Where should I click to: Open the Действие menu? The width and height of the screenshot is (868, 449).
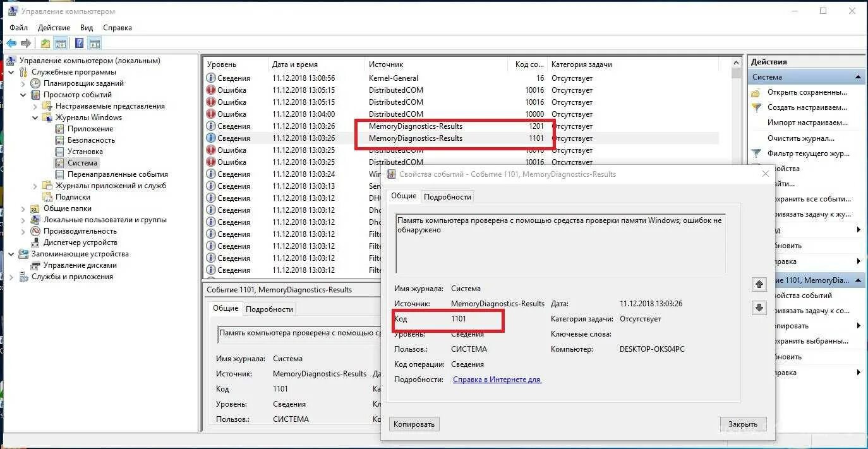click(x=54, y=27)
